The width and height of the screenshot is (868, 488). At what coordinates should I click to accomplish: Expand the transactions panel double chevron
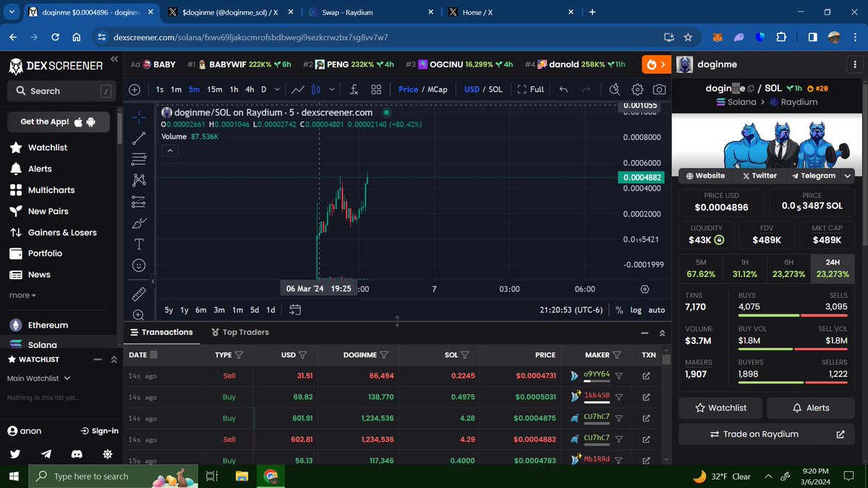[662, 333]
